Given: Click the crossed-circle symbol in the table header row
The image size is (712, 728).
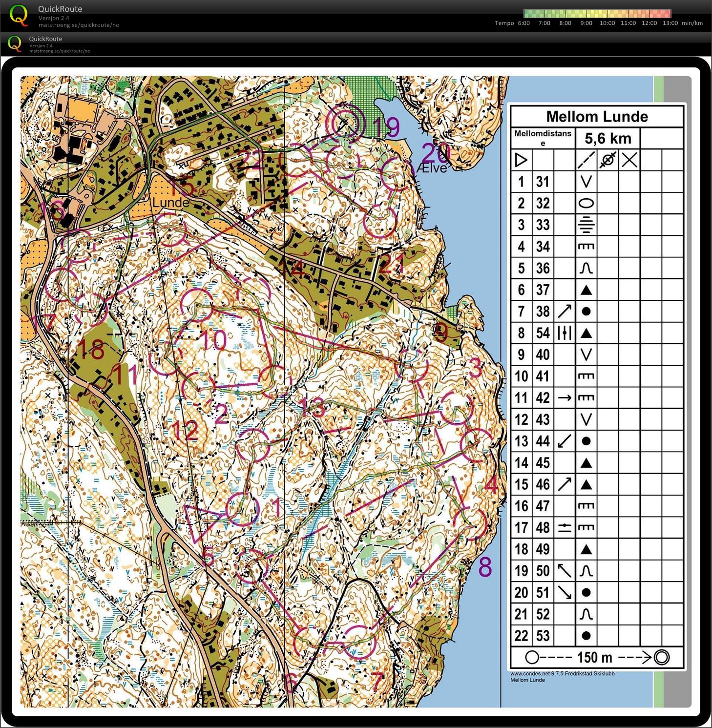Looking at the screenshot, I should [x=607, y=160].
